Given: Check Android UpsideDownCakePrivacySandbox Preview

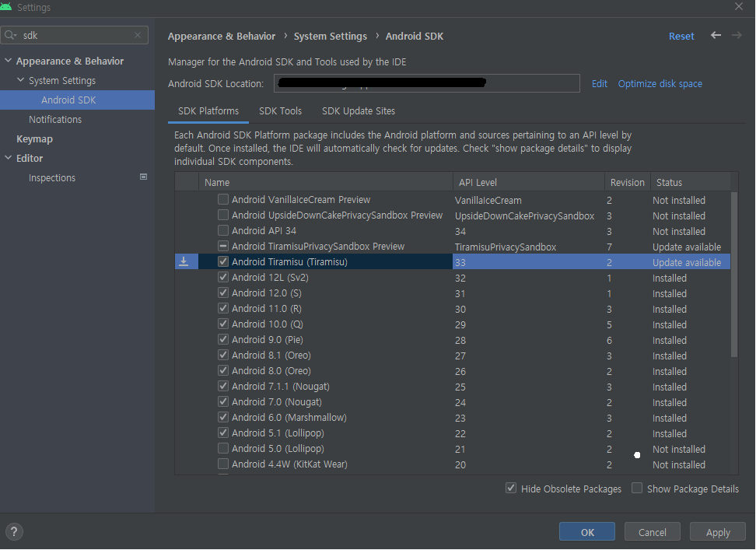Looking at the screenshot, I should tap(222, 215).
